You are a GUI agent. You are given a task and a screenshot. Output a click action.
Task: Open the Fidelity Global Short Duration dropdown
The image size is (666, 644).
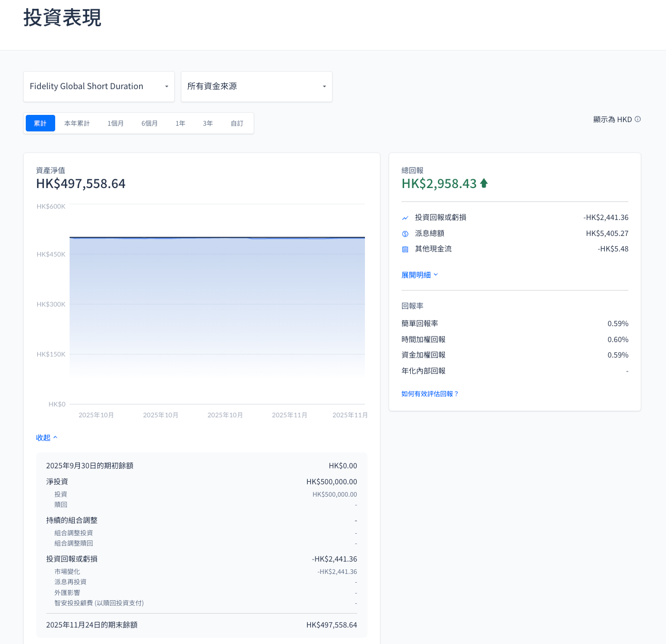tap(99, 87)
